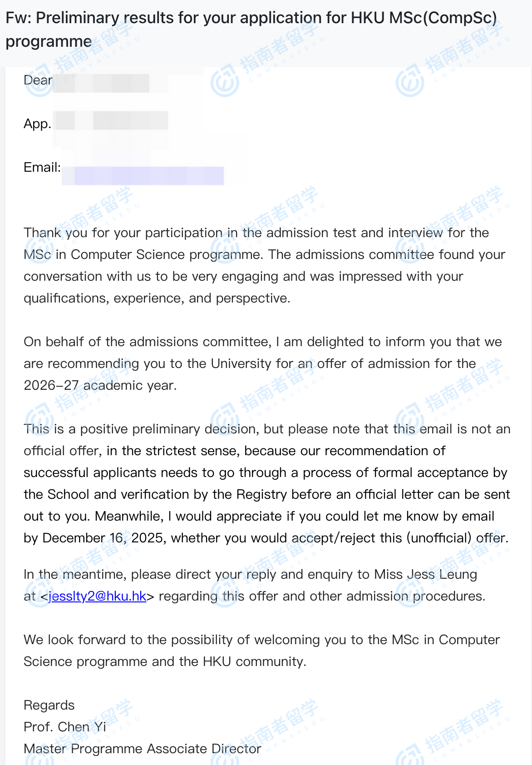Click the "Dear" salutation text
This screenshot has height=765, width=532.
pyautogui.click(x=38, y=80)
